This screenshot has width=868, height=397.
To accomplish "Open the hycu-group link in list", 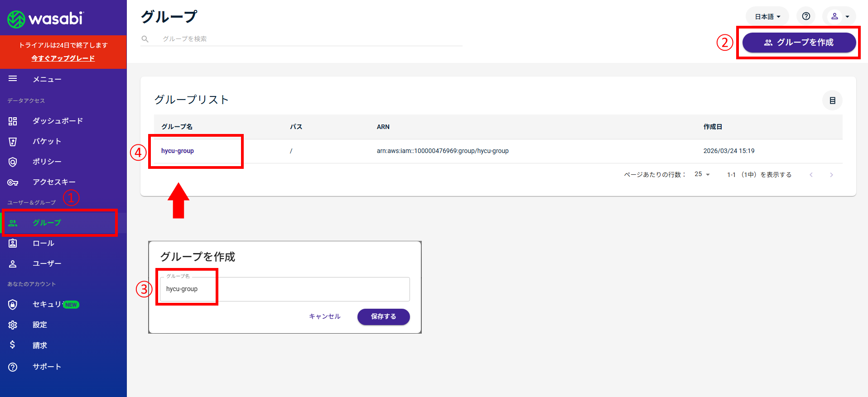I will click(178, 151).
